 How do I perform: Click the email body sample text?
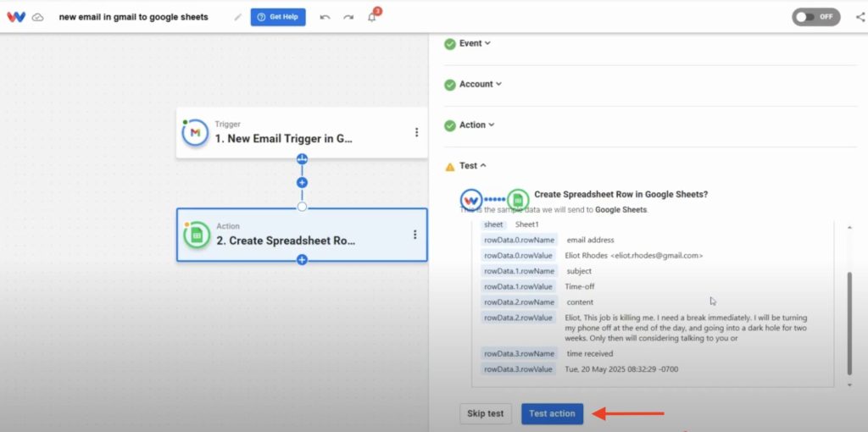[686, 328]
